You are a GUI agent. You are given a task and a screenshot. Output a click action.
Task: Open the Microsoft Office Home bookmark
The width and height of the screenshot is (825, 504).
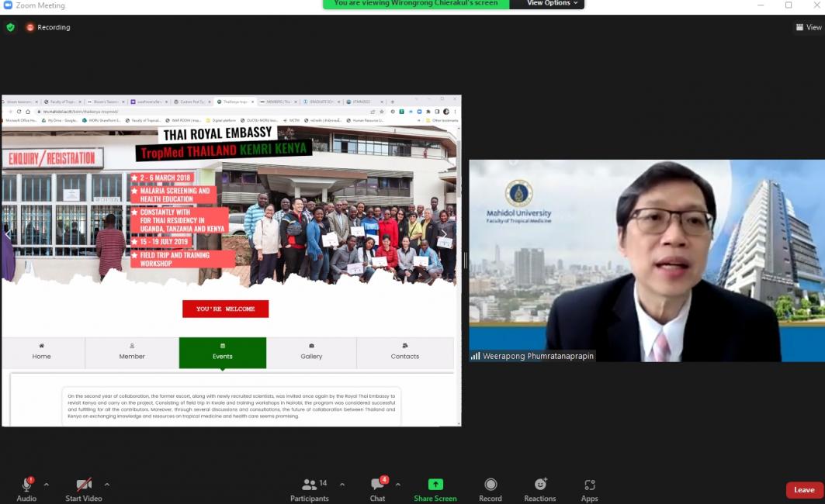tap(20, 120)
